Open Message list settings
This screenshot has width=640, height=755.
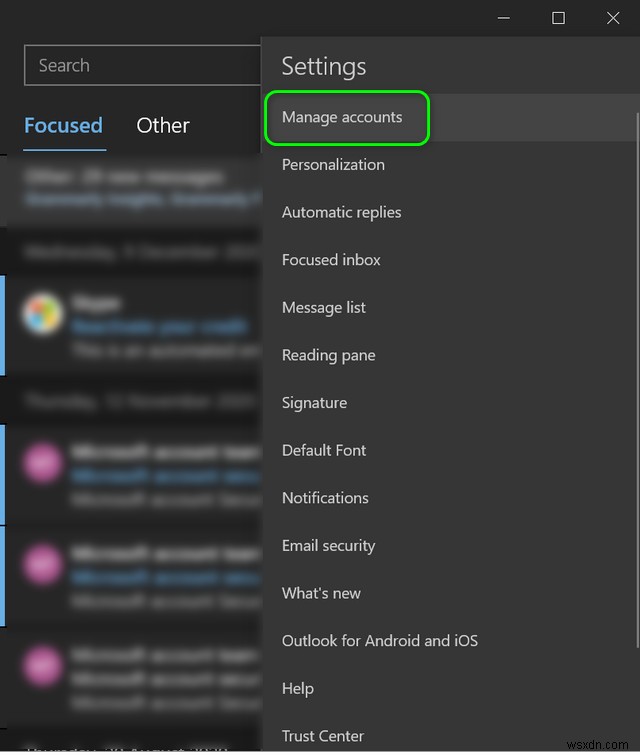pos(324,308)
